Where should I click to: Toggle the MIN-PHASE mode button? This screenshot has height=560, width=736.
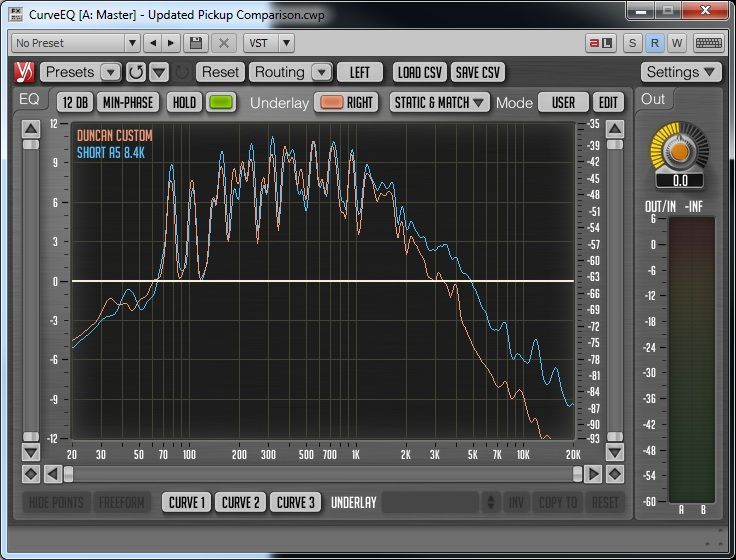click(x=128, y=102)
